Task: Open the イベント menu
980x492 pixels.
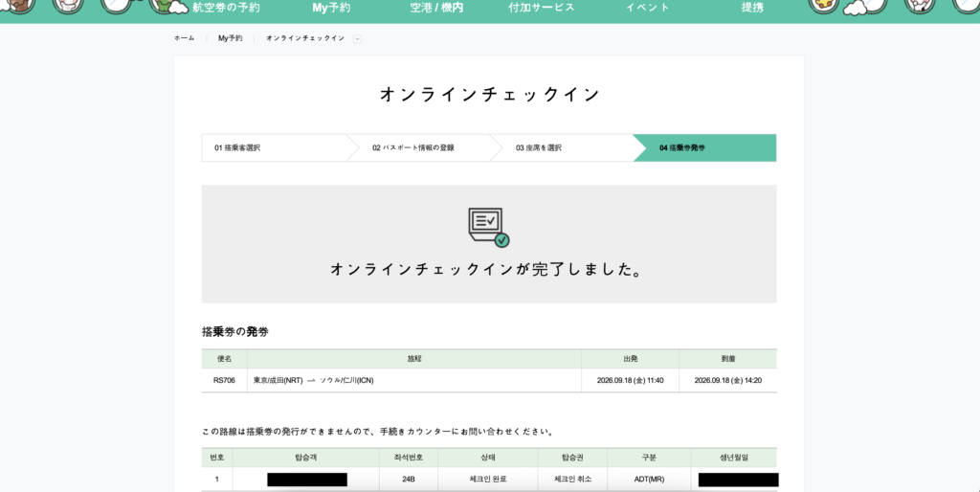Action: click(648, 8)
